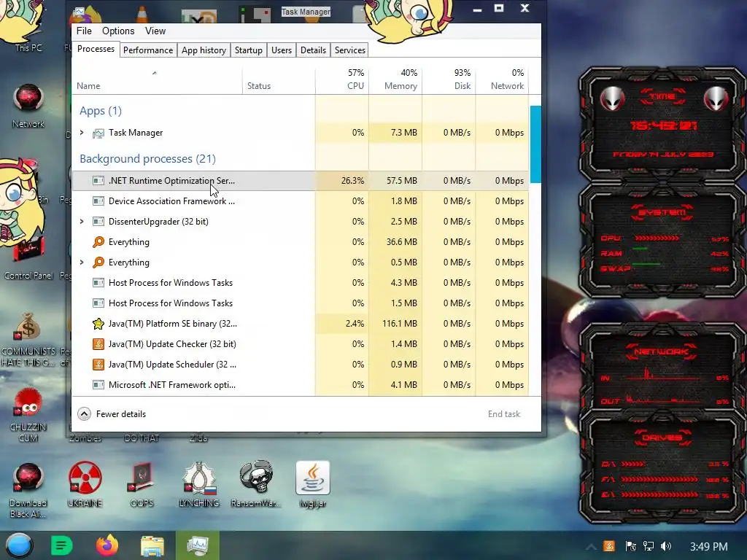747x560 pixels.
Task: Open the Options menu
Action: tap(118, 31)
